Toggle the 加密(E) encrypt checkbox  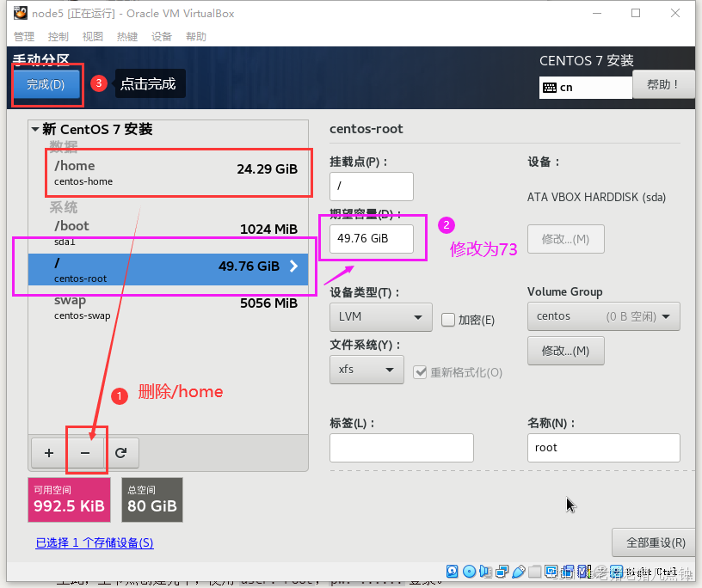[x=448, y=320]
